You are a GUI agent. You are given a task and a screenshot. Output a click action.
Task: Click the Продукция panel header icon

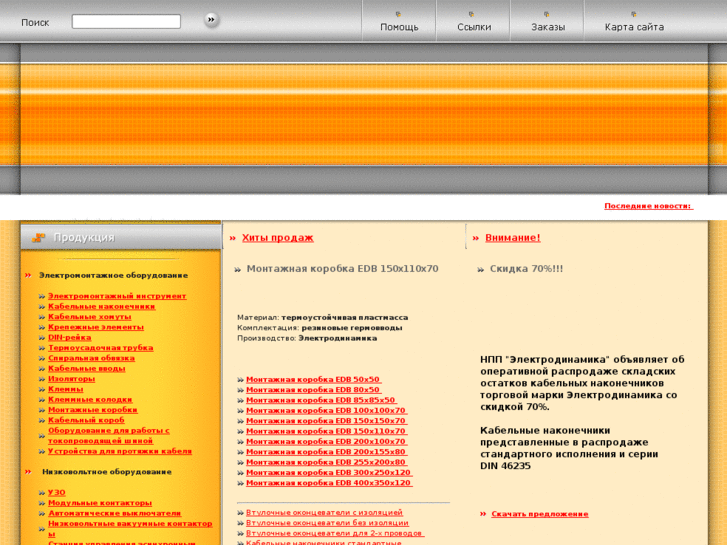pyautogui.click(x=38, y=238)
